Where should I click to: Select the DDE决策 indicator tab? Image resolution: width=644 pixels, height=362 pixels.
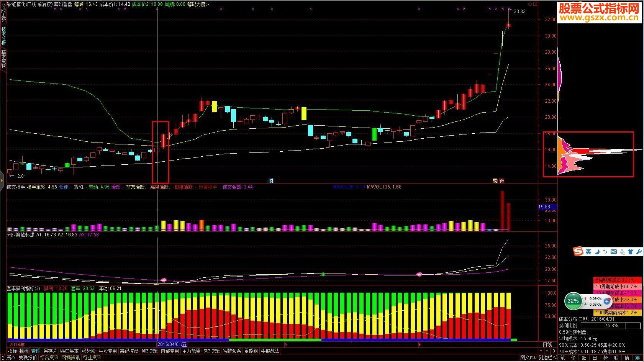(149, 351)
